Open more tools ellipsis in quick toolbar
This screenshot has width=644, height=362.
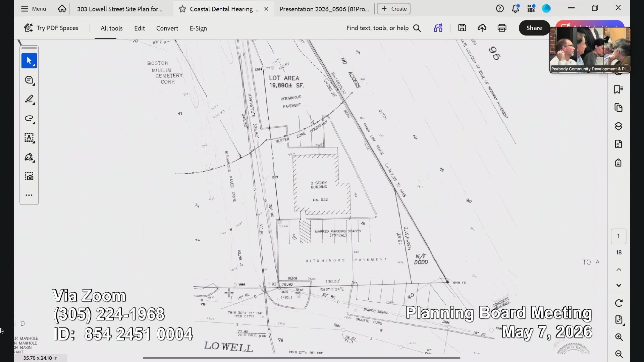point(29,195)
